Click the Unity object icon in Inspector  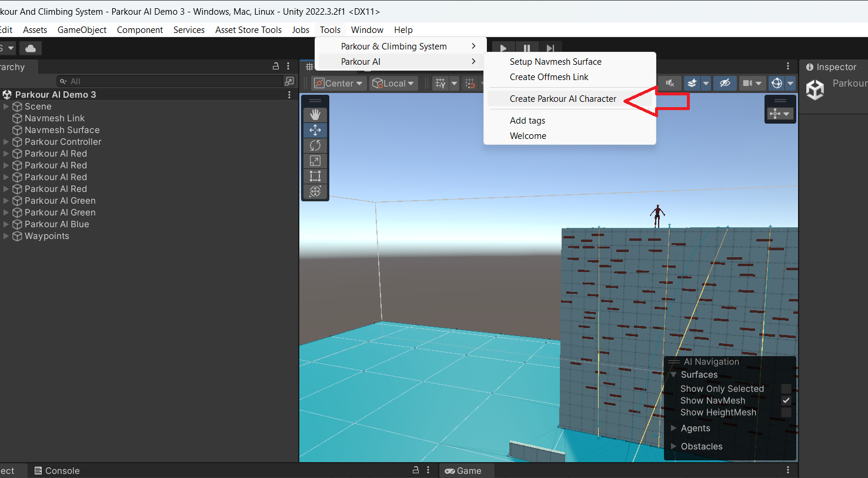(x=815, y=90)
